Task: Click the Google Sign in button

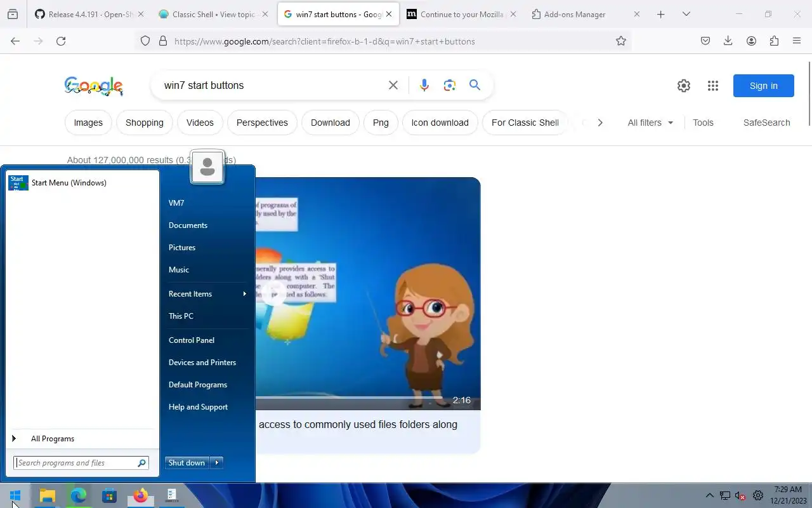Action: (763, 86)
